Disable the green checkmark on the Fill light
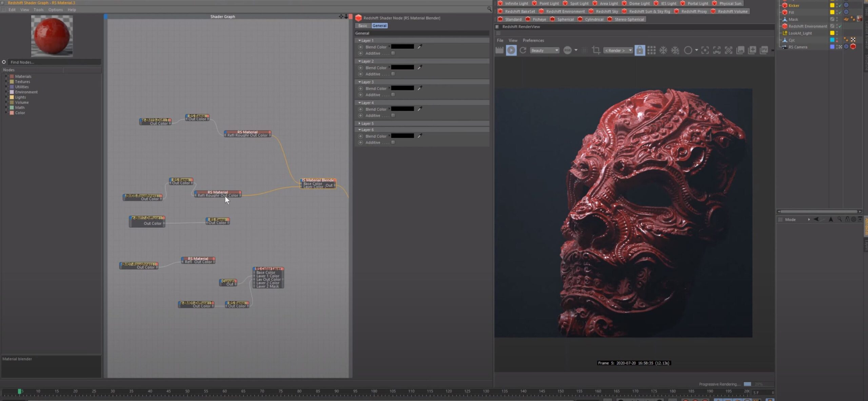 840,12
